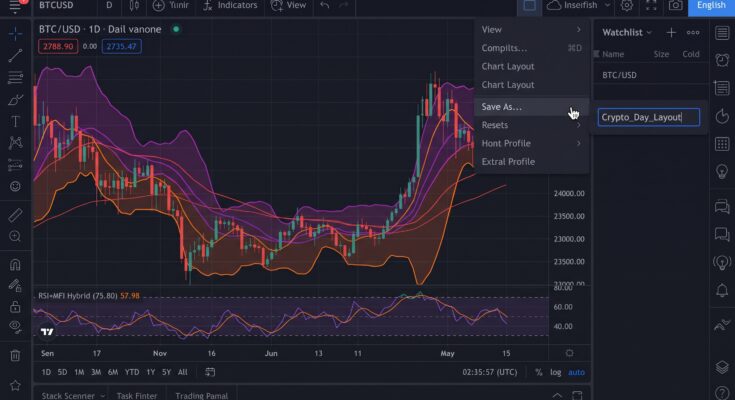Open the forecasting and measuring tools
The width and height of the screenshot is (735, 400).
point(15,165)
